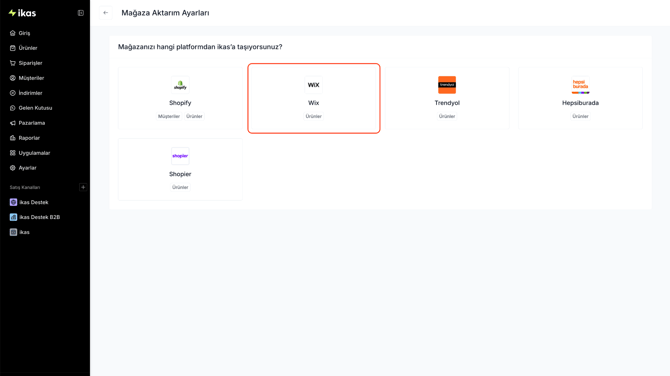
Task: Choose the Wix platform name
Action: [x=314, y=103]
